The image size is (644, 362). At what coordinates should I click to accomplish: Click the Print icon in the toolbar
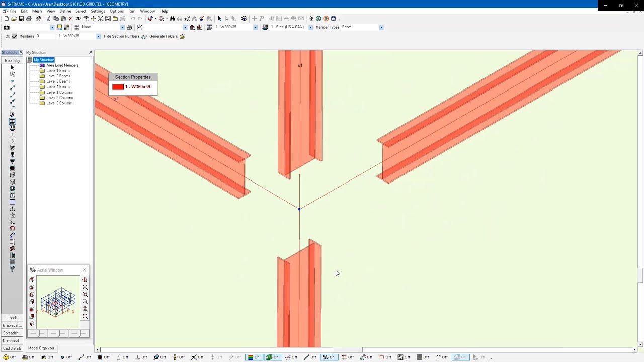pyautogui.click(x=29, y=19)
